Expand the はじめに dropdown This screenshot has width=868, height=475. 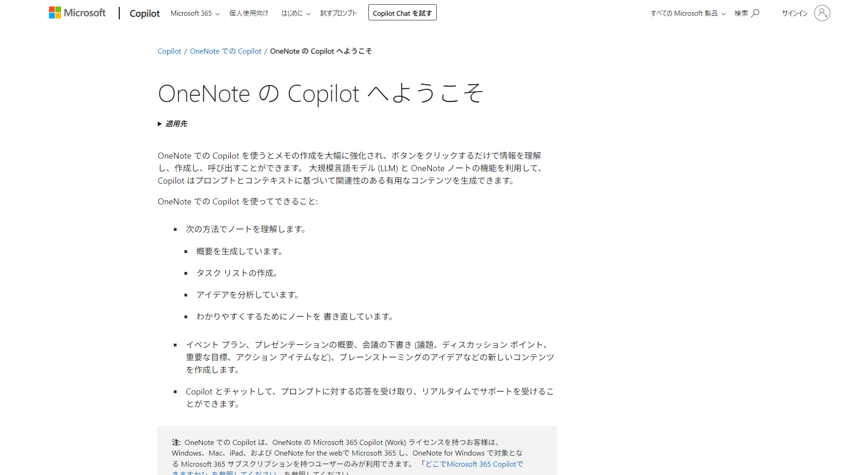pyautogui.click(x=296, y=13)
